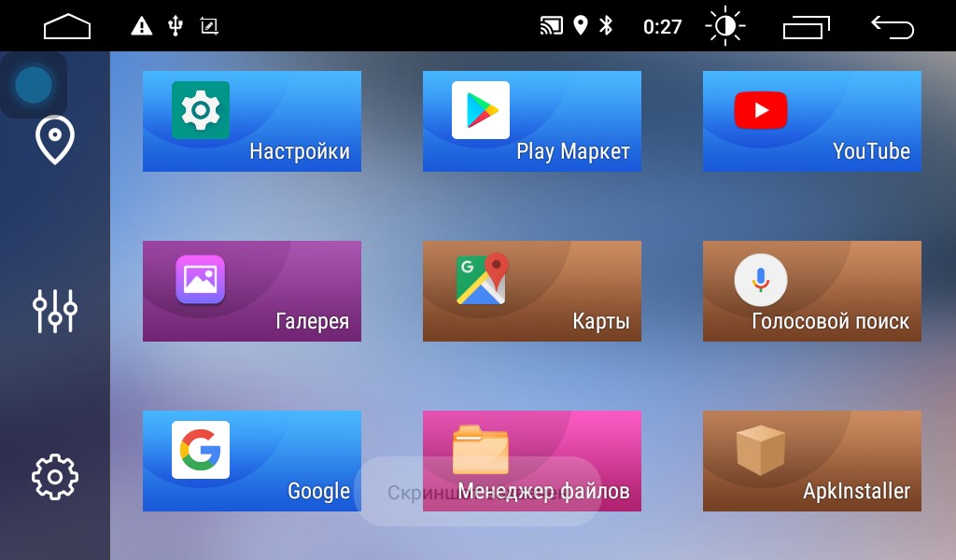Open the Галерея gallery app
The image size is (956, 560).
(x=252, y=291)
